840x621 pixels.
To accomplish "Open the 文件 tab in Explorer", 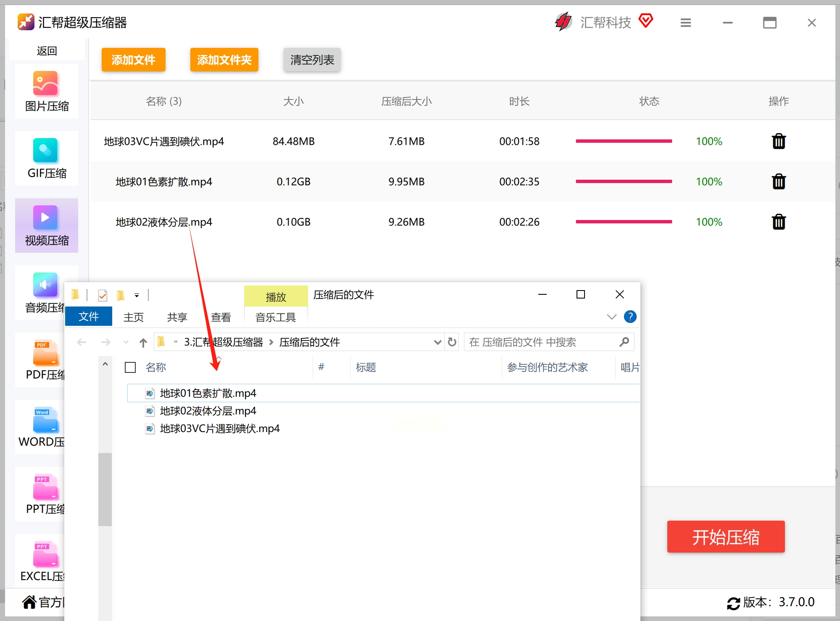I will (x=89, y=317).
